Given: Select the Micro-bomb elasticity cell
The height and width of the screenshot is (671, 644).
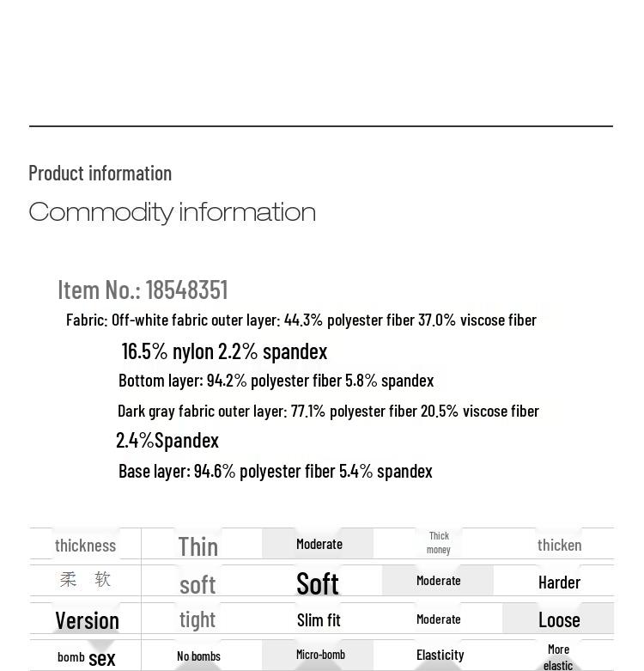Looking at the screenshot, I should 320,655.
